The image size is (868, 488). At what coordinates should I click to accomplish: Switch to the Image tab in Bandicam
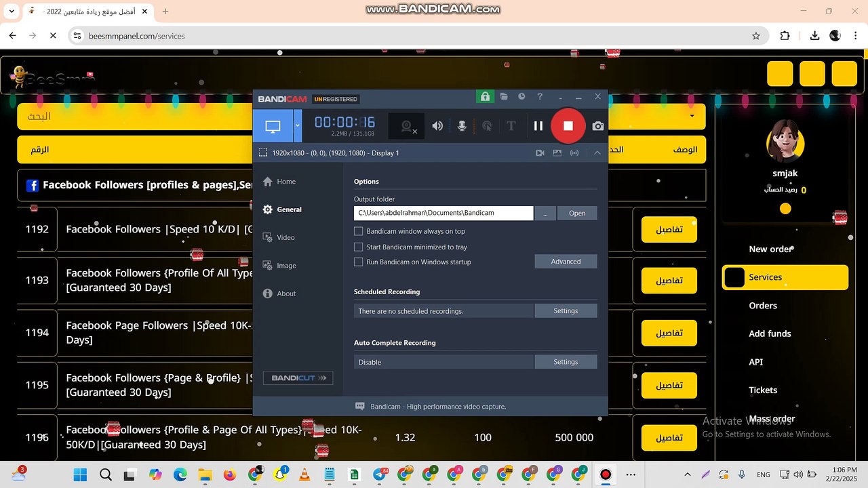point(279,266)
